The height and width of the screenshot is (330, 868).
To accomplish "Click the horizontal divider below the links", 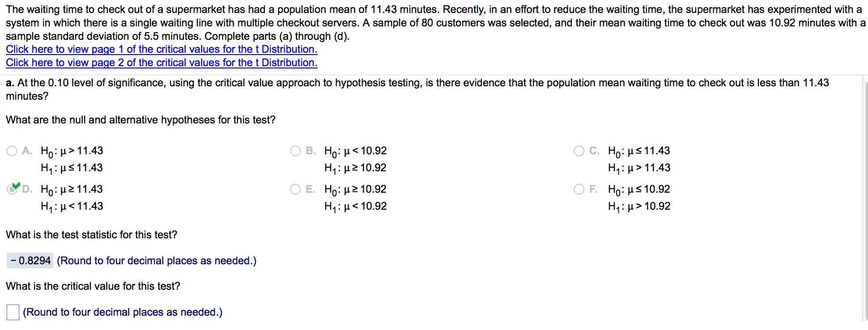I will (x=434, y=75).
